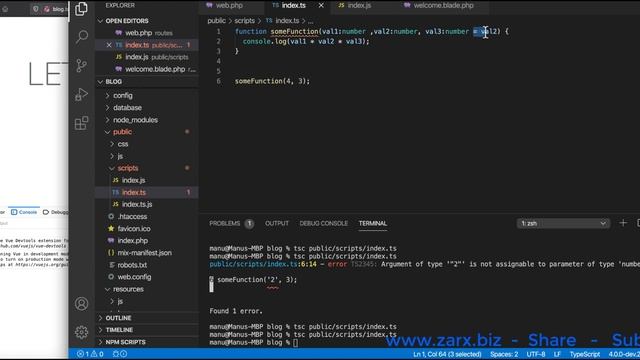The width and height of the screenshot is (640, 360).
Task: Open the Source Control view
Action: [x=81, y=65]
